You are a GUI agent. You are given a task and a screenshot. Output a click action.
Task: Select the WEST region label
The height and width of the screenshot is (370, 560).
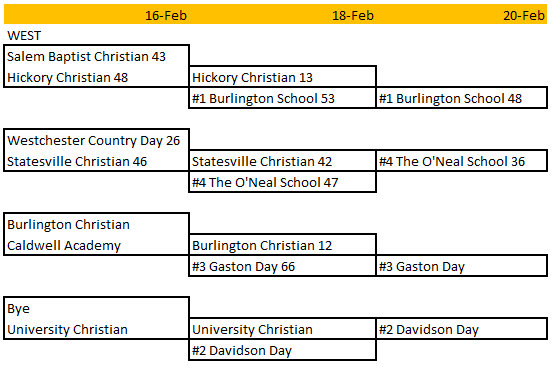[24, 36]
